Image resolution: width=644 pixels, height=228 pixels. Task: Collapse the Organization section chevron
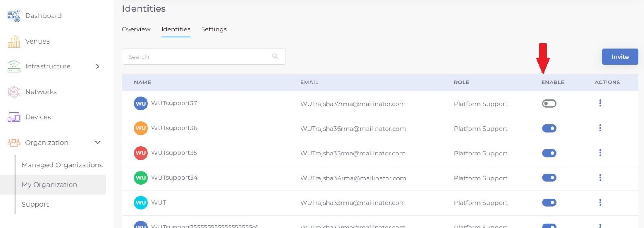[x=97, y=143]
